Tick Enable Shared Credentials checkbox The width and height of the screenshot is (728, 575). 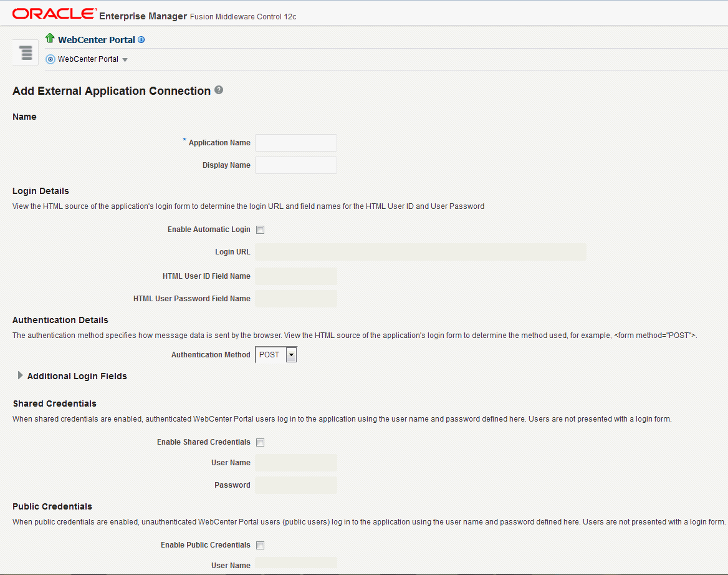click(x=261, y=442)
